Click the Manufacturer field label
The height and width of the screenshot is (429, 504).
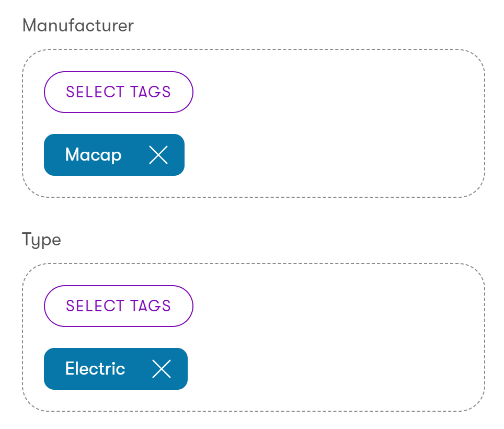tap(78, 25)
